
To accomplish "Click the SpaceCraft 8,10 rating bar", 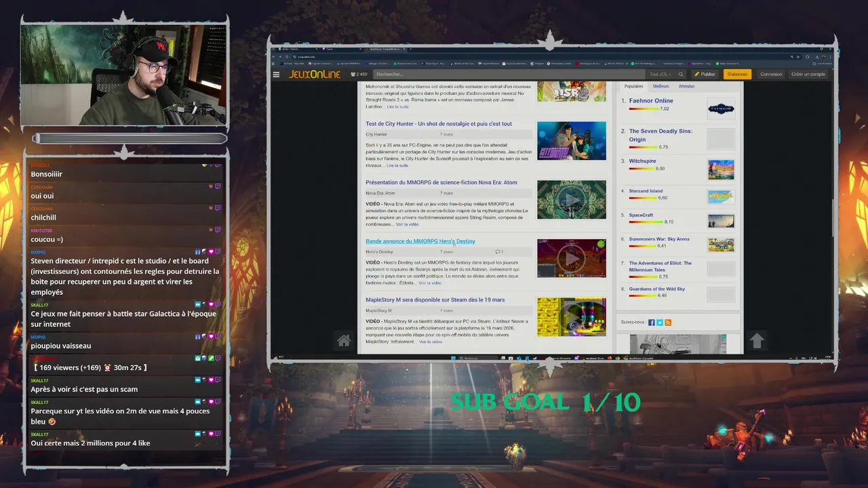I will 646,222.
